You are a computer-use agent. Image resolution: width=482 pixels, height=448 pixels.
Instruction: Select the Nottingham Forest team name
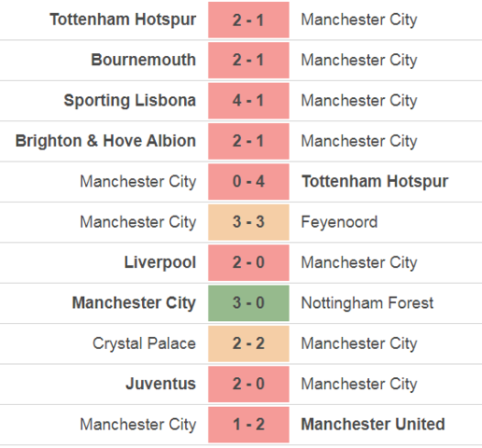coord(367,303)
